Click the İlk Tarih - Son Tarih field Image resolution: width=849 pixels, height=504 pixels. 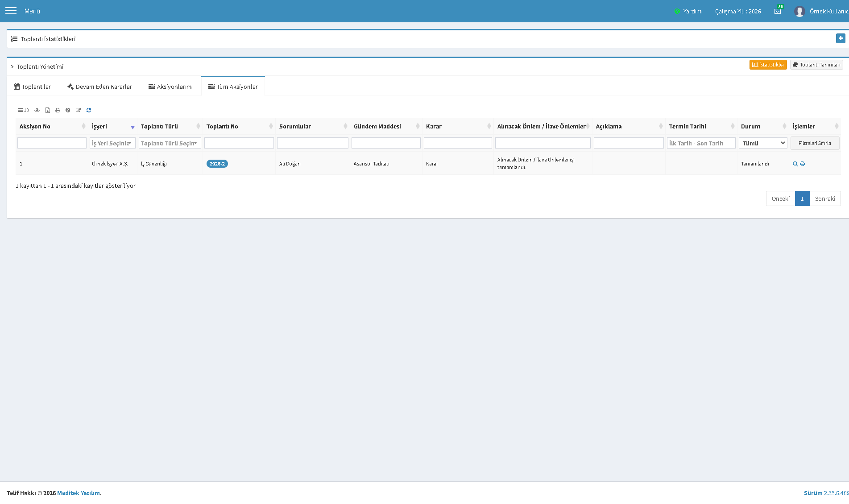pos(701,143)
